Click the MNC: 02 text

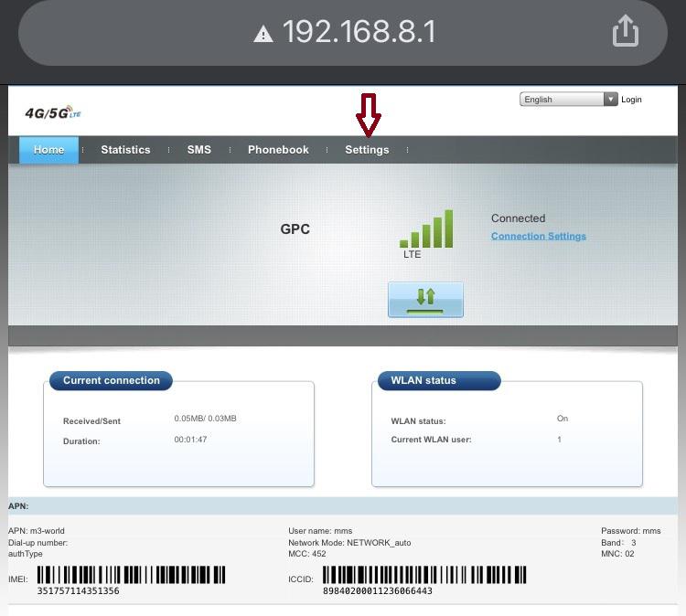[617, 554]
